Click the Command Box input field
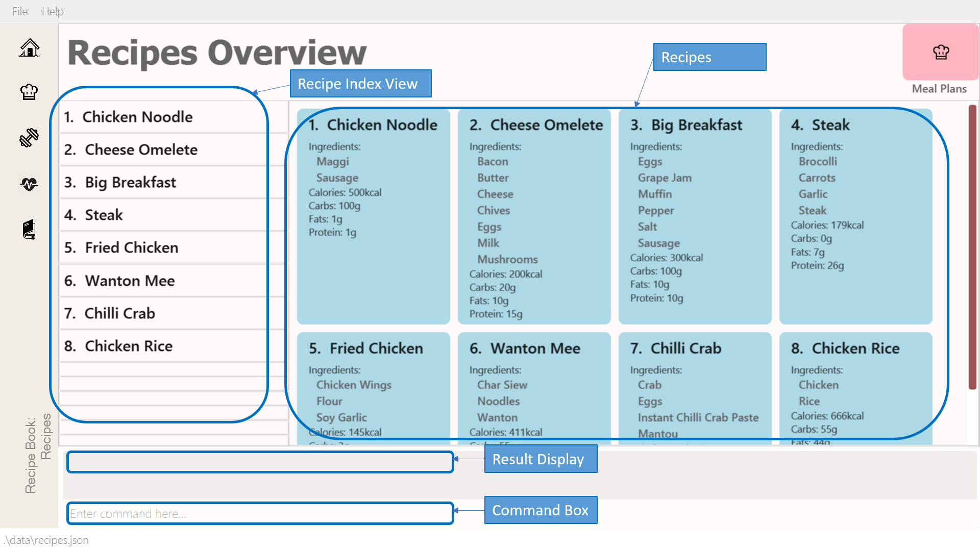This screenshot has width=980, height=551. point(259,513)
